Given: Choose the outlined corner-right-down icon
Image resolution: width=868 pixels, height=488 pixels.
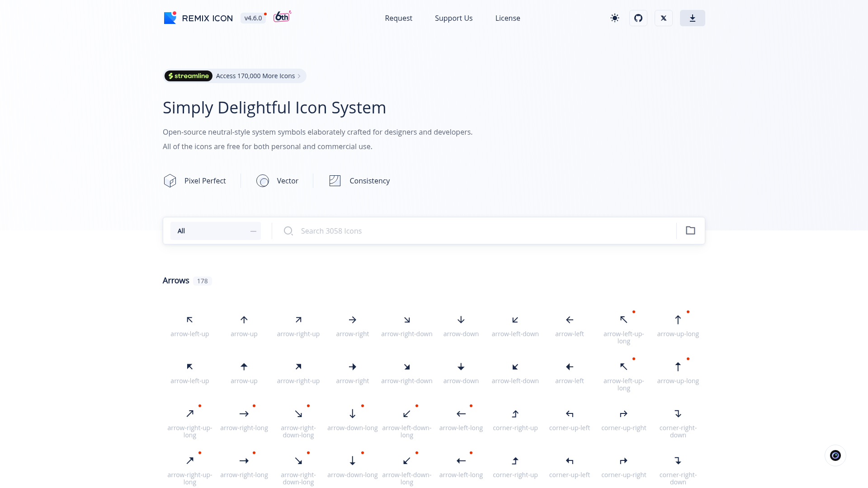Looking at the screenshot, I should (x=678, y=414).
